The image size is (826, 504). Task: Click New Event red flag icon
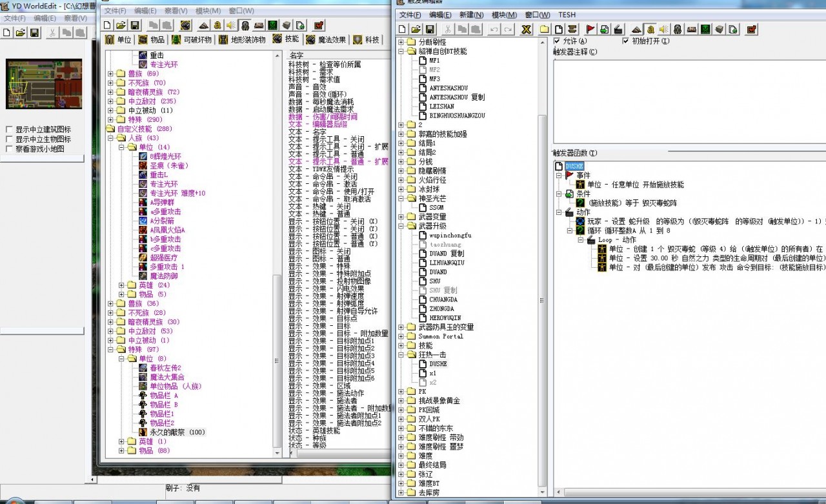[x=589, y=29]
